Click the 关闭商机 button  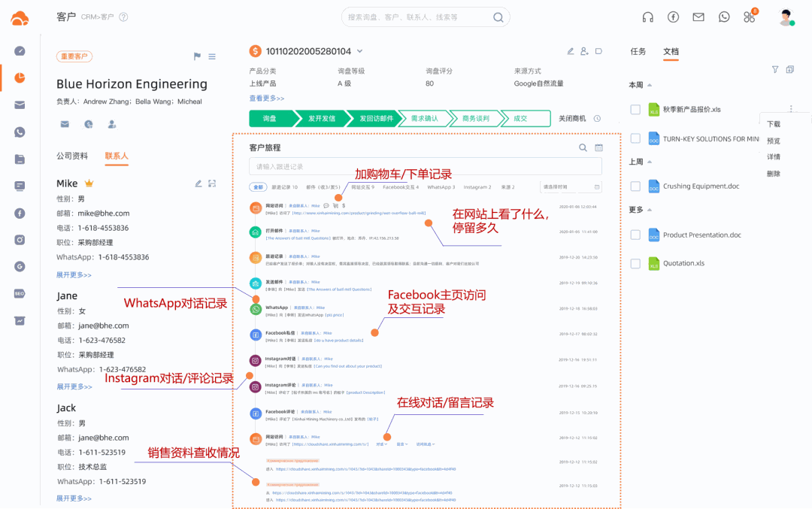click(572, 119)
